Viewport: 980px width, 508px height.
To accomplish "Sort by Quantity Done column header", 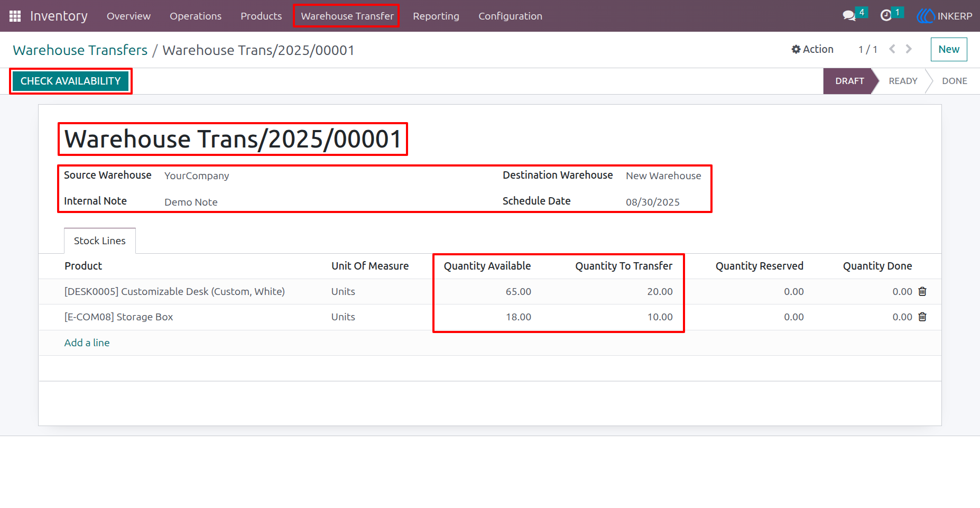I will click(877, 266).
